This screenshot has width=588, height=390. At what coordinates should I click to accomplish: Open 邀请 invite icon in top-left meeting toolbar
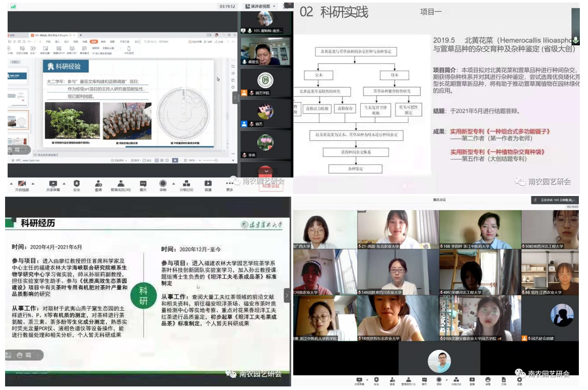(98, 183)
